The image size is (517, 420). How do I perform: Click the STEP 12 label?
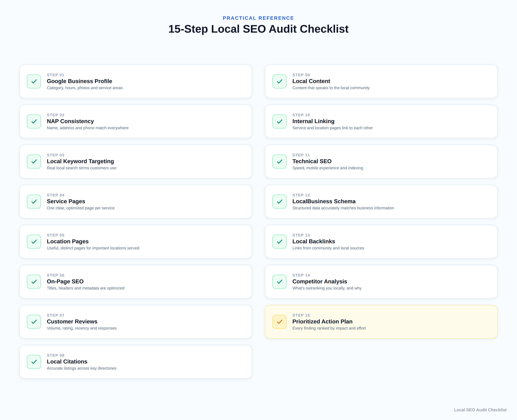click(301, 195)
